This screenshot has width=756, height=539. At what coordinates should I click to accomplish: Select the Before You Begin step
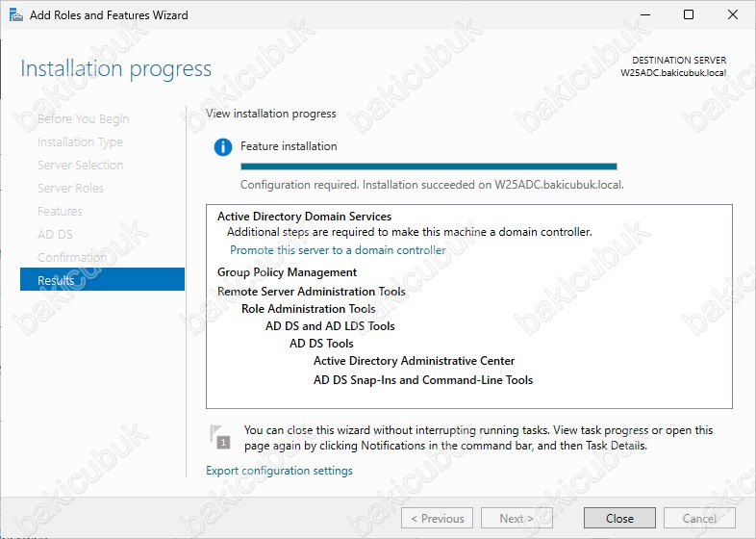click(x=84, y=118)
